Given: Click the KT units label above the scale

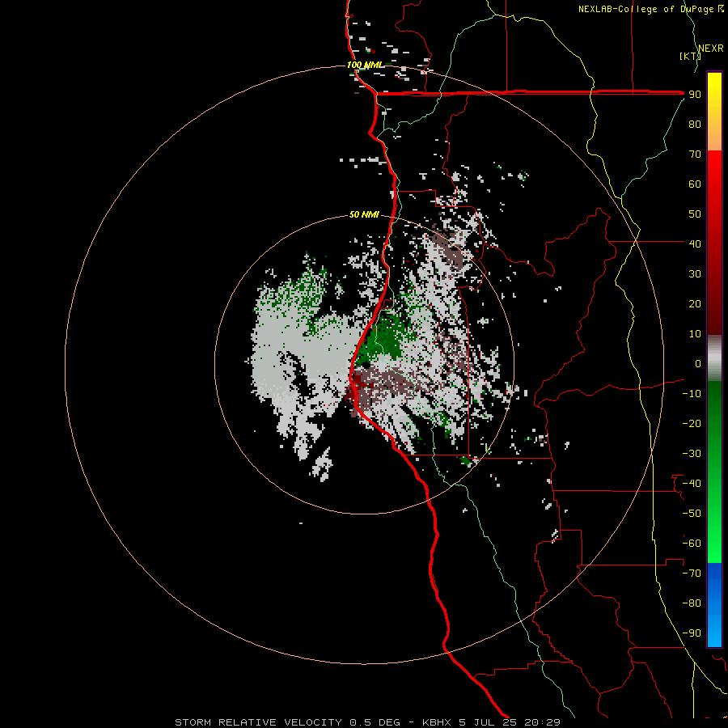Looking at the screenshot, I should (691, 56).
